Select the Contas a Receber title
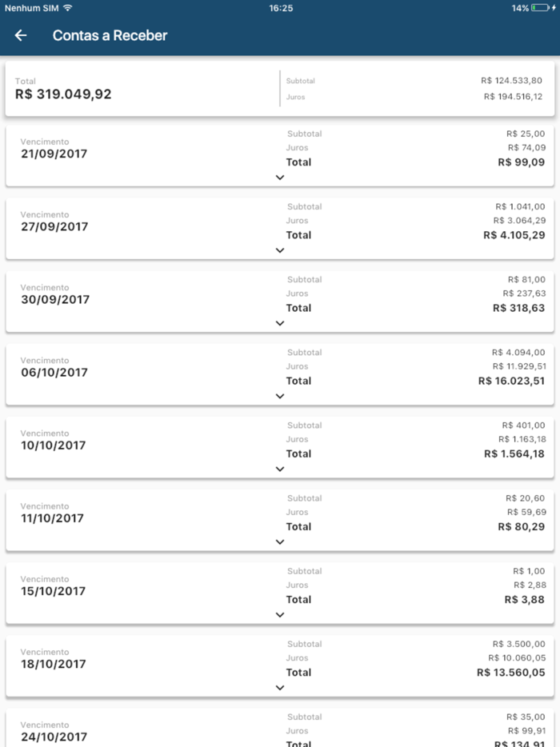560x747 pixels. [110, 36]
